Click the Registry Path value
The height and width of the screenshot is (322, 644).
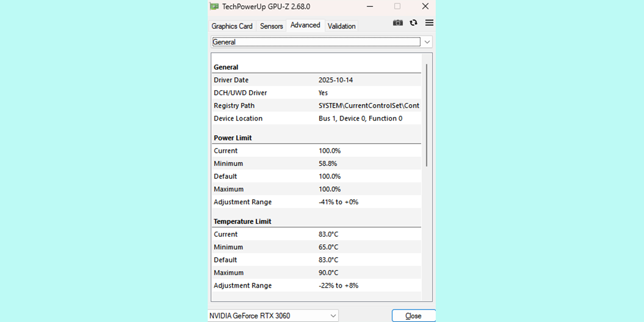pyautogui.click(x=369, y=106)
